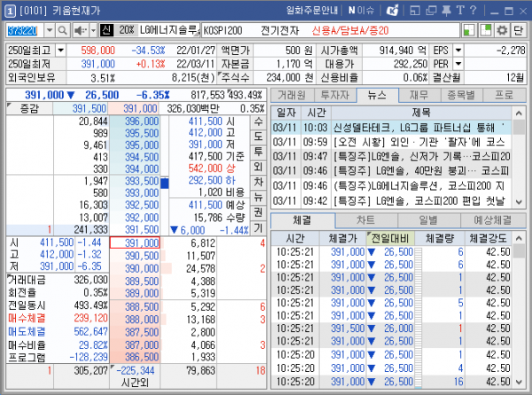Screen dimensions: 532x395
Task: Expand the 250일최고 dropdown arrow
Action: pyautogui.click(x=60, y=51)
